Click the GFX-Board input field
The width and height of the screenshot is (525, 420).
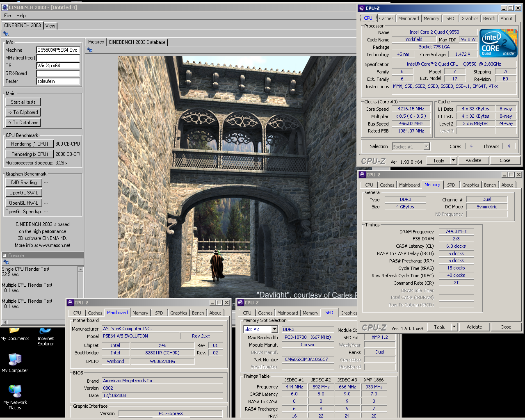point(58,73)
